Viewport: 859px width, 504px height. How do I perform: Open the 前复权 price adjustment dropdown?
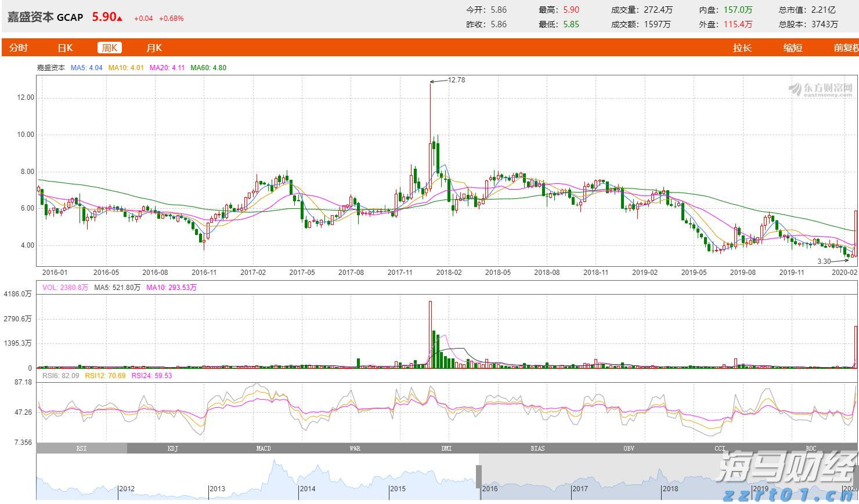846,48
